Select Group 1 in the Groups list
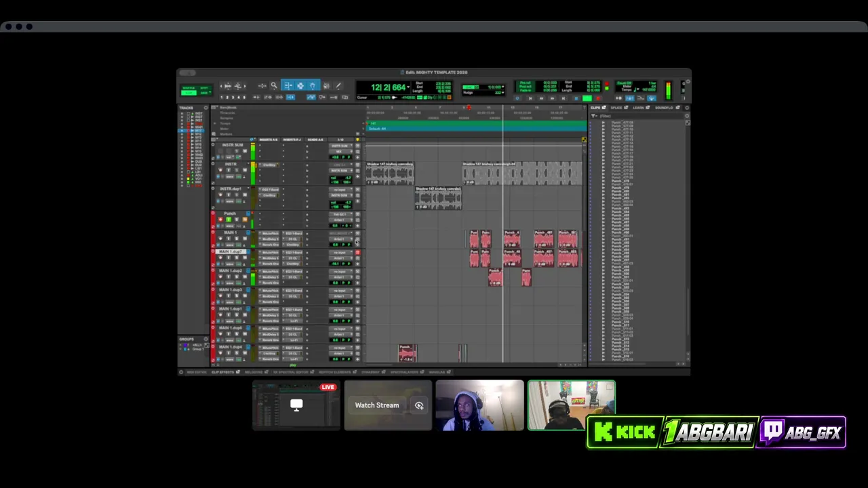 coord(197,349)
